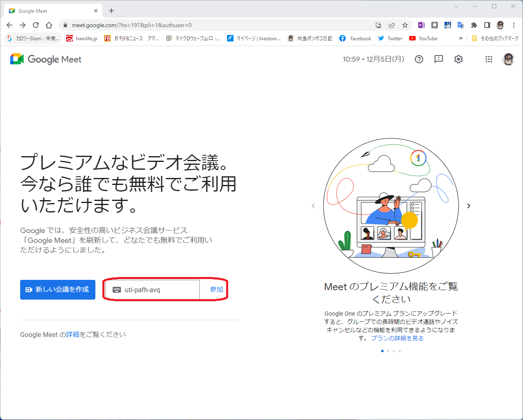The image size is (523, 420).
Task: Bookmark this page with the star icon
Action: click(x=405, y=25)
